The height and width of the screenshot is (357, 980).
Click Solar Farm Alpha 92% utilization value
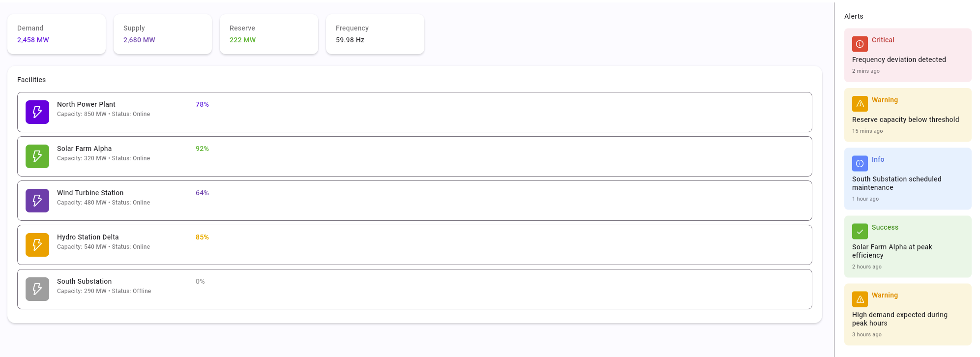click(x=202, y=149)
